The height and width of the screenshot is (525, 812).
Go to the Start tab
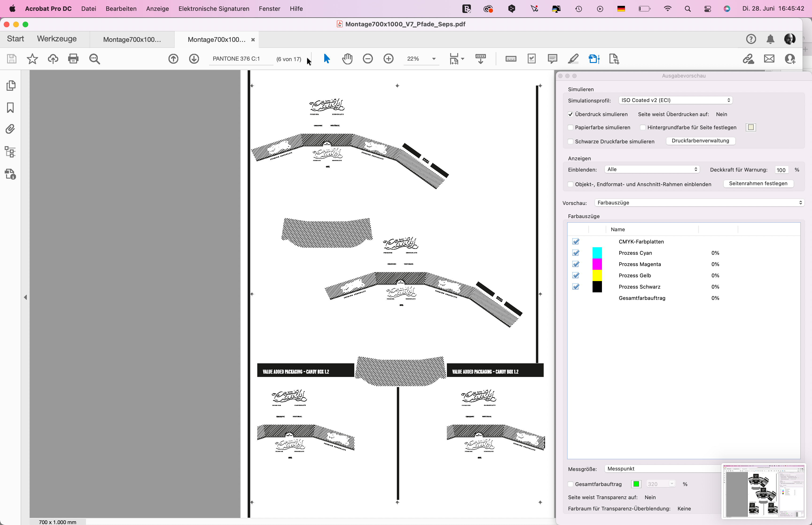click(x=15, y=39)
